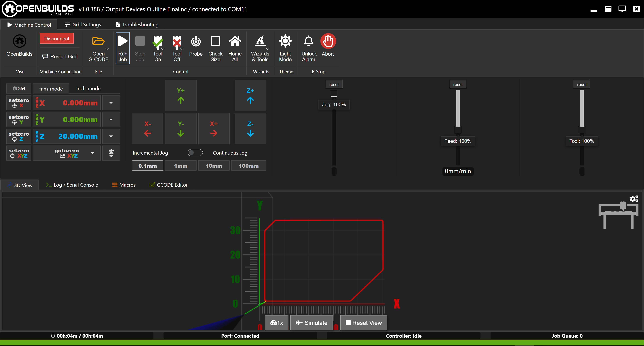Switch to 3D View tab
644x346 pixels.
20,185
